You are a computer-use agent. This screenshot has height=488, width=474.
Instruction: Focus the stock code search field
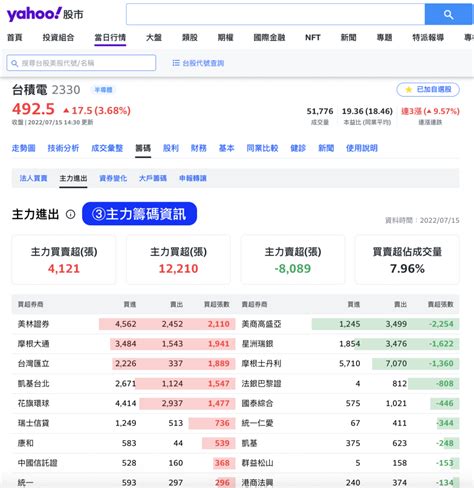81,63
